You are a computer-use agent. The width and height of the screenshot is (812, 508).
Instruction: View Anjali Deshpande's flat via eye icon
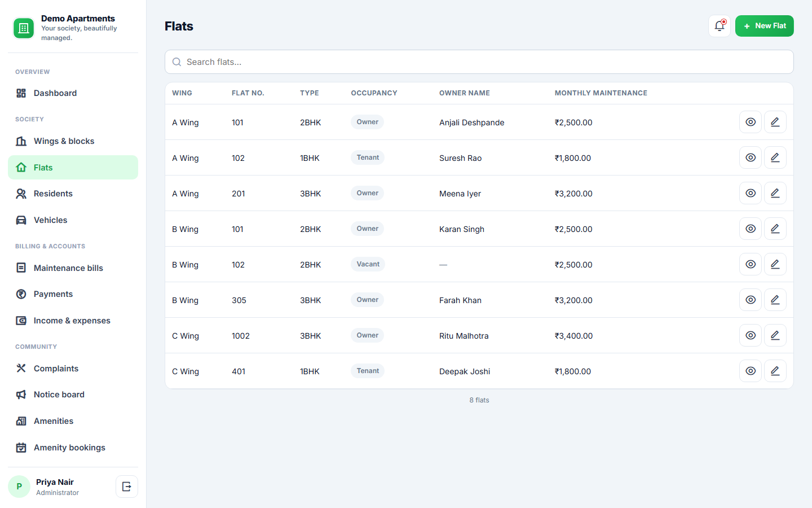coord(751,122)
